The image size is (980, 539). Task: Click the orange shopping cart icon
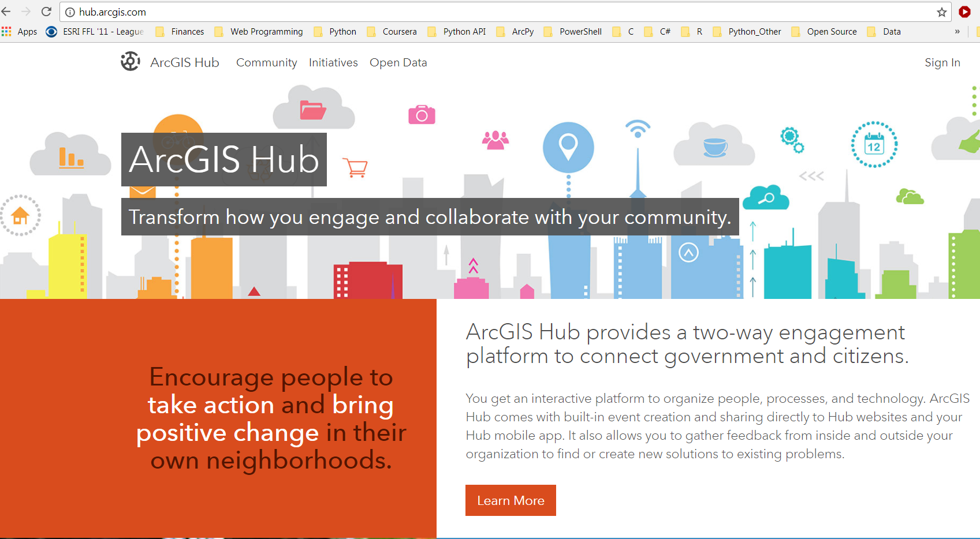coord(355,167)
